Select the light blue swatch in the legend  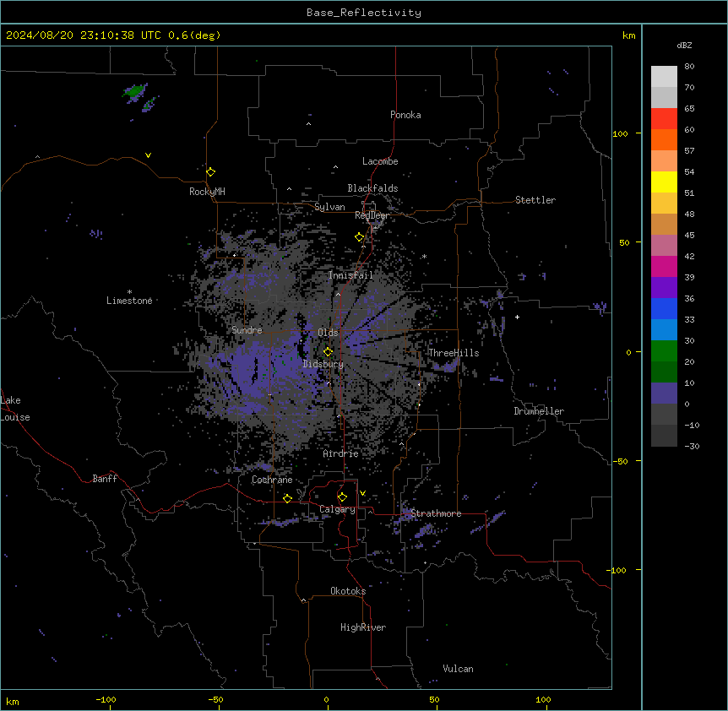point(664,329)
